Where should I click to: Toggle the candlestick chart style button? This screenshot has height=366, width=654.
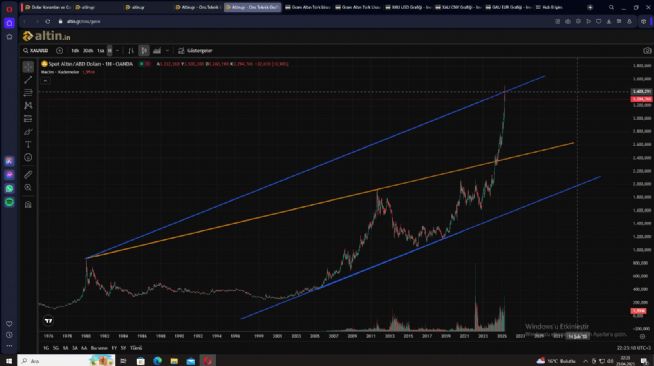click(143, 50)
